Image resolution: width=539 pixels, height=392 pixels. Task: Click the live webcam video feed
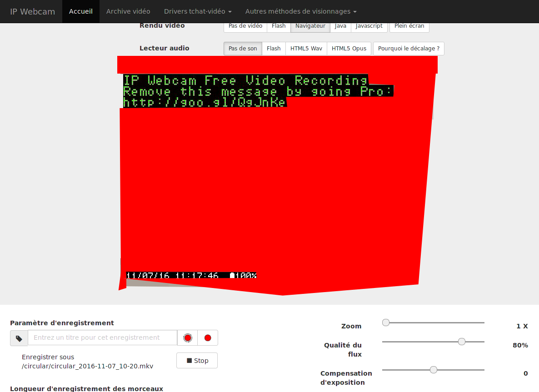pos(277,175)
